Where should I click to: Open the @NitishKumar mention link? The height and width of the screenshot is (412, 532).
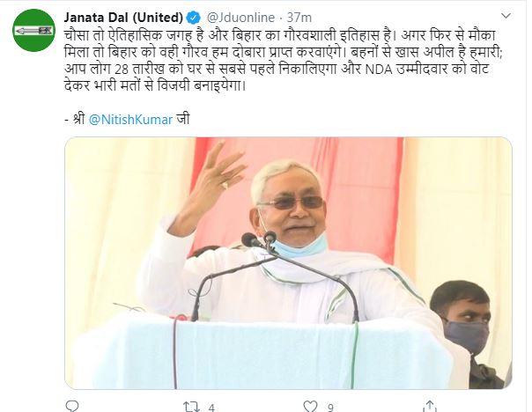(130, 120)
